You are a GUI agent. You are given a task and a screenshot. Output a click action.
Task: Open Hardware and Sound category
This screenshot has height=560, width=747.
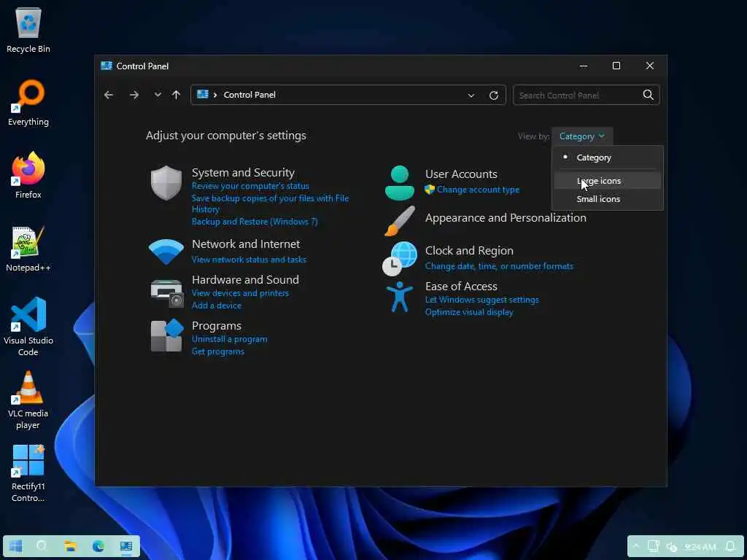[245, 279]
